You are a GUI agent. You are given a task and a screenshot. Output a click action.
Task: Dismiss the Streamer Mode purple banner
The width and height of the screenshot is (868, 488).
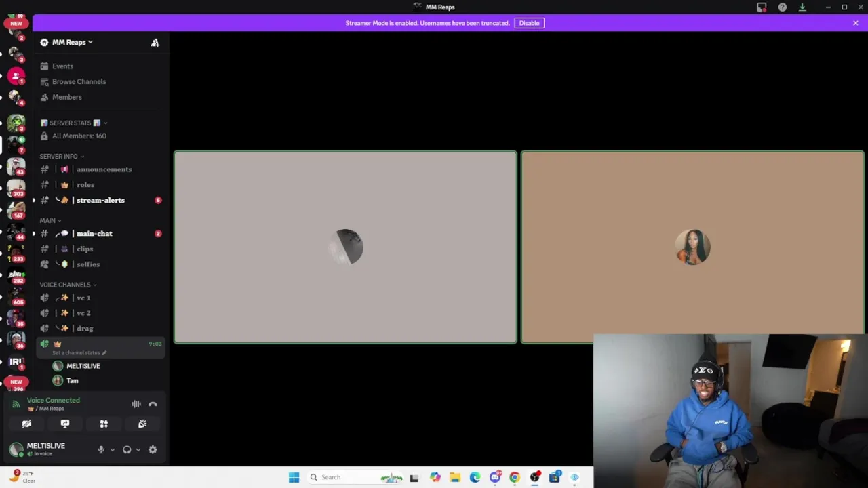tap(856, 23)
